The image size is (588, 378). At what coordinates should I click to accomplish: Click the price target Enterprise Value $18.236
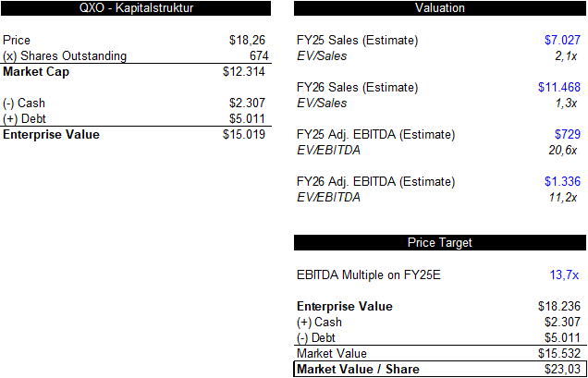(x=559, y=307)
